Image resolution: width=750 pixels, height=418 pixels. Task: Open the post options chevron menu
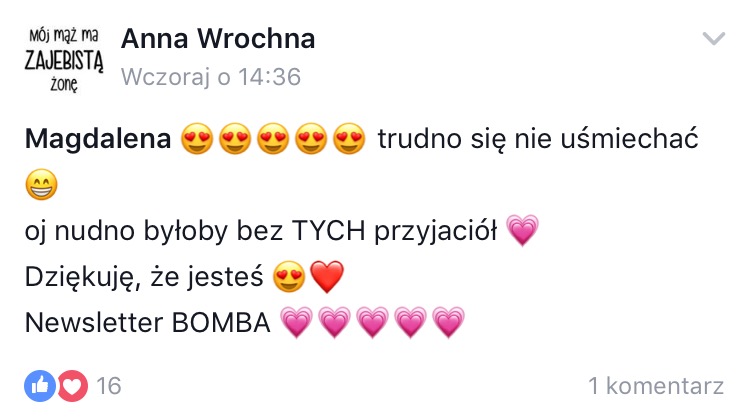[x=714, y=38]
